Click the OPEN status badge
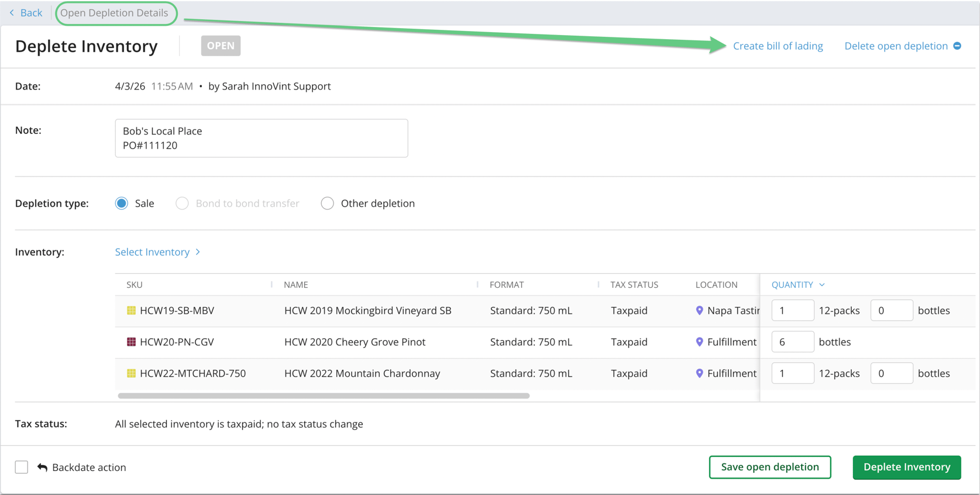980x495 pixels. pos(221,46)
